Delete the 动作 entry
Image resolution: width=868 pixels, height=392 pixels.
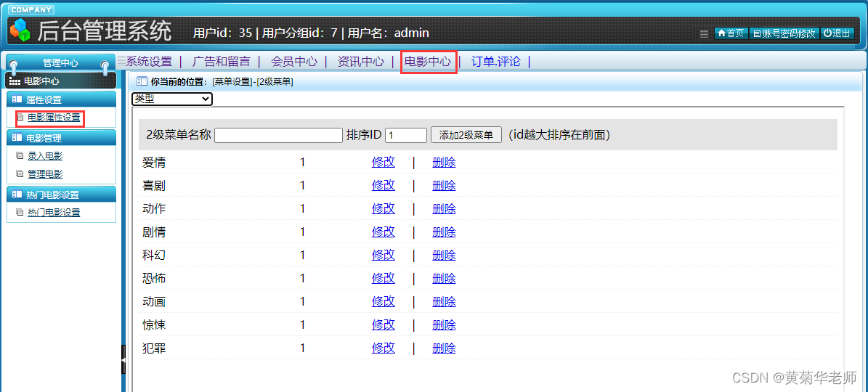(x=444, y=209)
